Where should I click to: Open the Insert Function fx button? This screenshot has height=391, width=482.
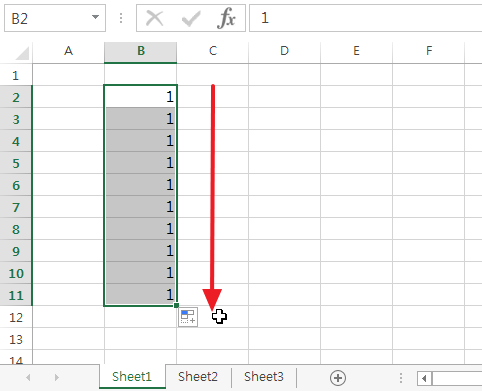(227, 18)
